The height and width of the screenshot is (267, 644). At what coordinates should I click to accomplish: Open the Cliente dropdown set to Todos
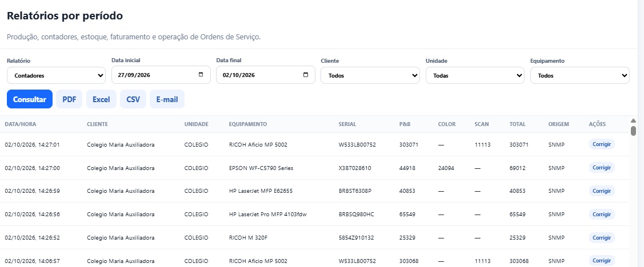[x=370, y=75]
